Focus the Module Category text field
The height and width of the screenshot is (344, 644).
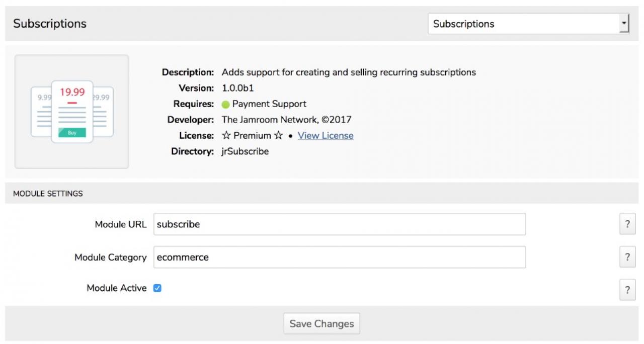340,257
